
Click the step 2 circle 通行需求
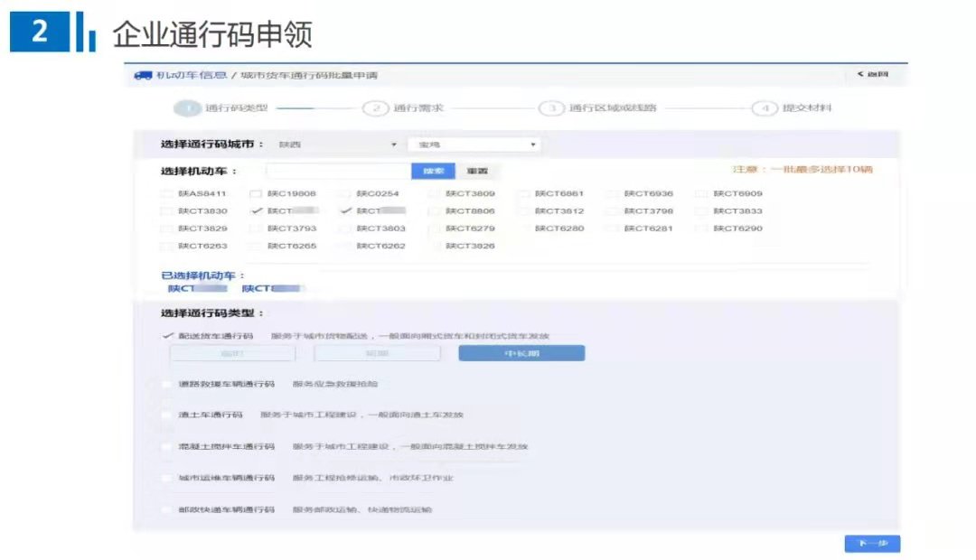[x=375, y=108]
